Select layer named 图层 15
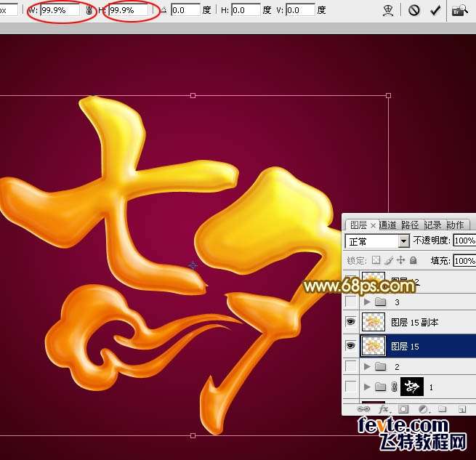Image resolution: width=476 pixels, height=460 pixels. [405, 347]
